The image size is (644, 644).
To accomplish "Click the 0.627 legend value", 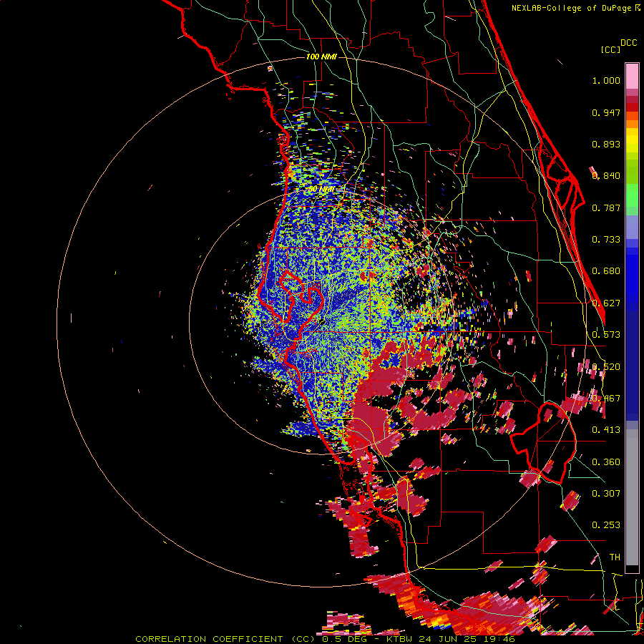I will (x=606, y=303).
